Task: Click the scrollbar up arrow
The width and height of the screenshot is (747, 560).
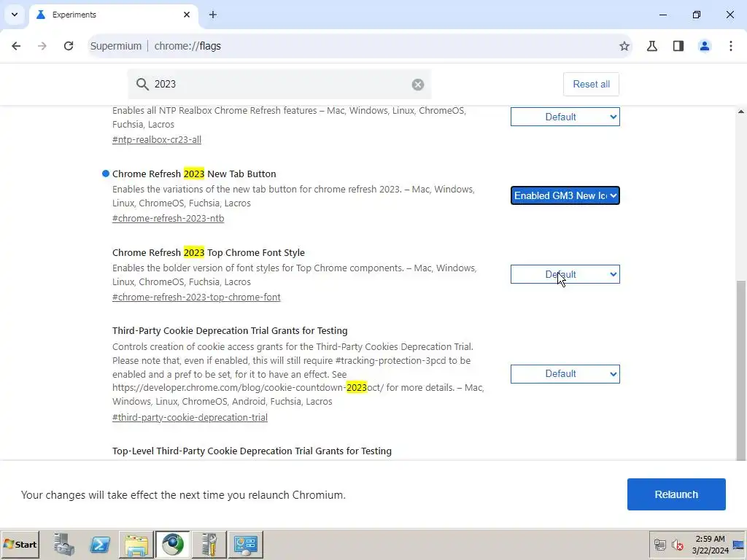Action: tap(740, 112)
